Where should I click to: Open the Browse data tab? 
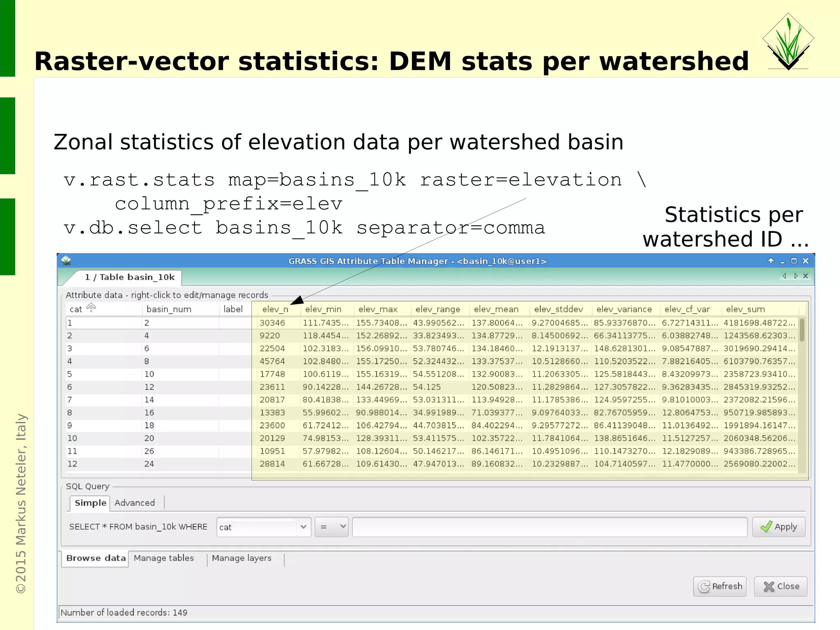96,558
